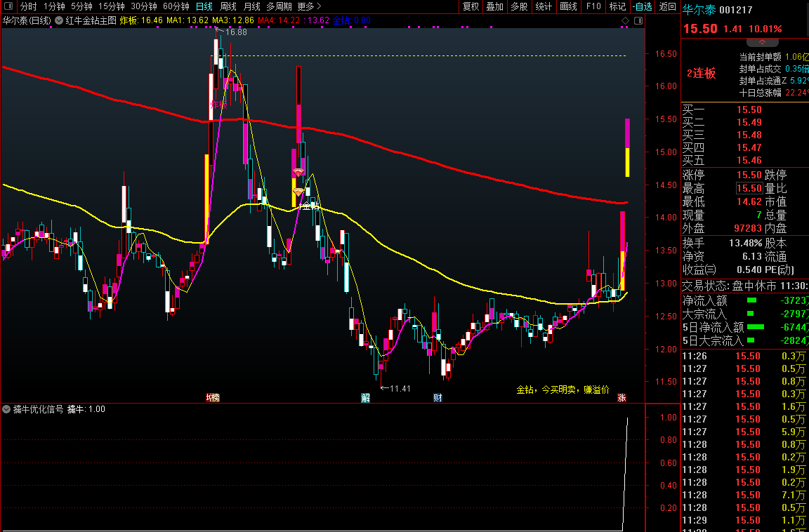Click the 财 marker icon below the chart
Screen dimensions: 809x532
tap(438, 397)
